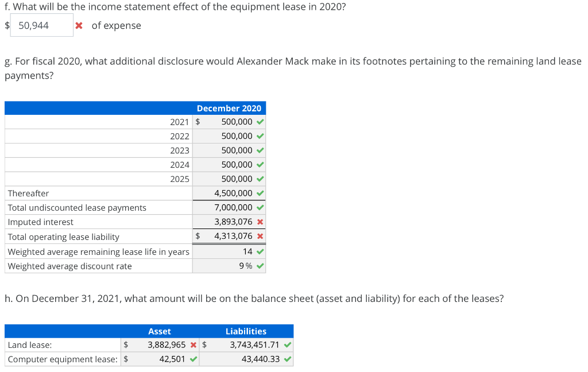This screenshot has height=372, width=588.
Task: Click the green check beside 42,501
Action: click(x=194, y=359)
